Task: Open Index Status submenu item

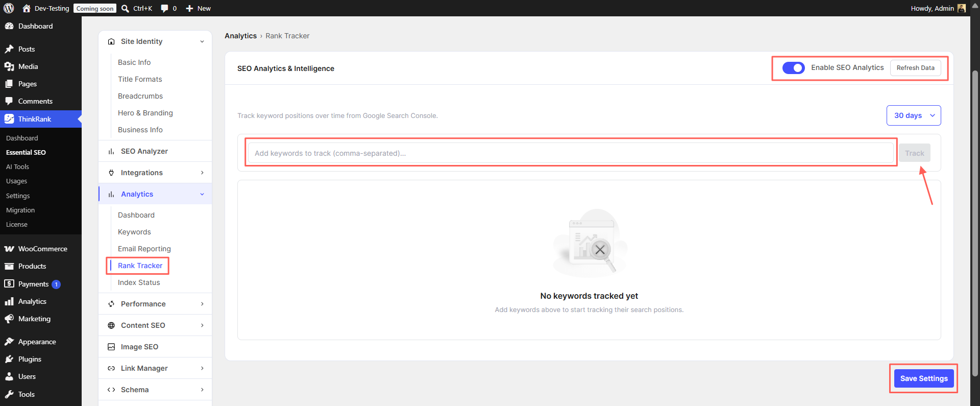Action: 139,282
